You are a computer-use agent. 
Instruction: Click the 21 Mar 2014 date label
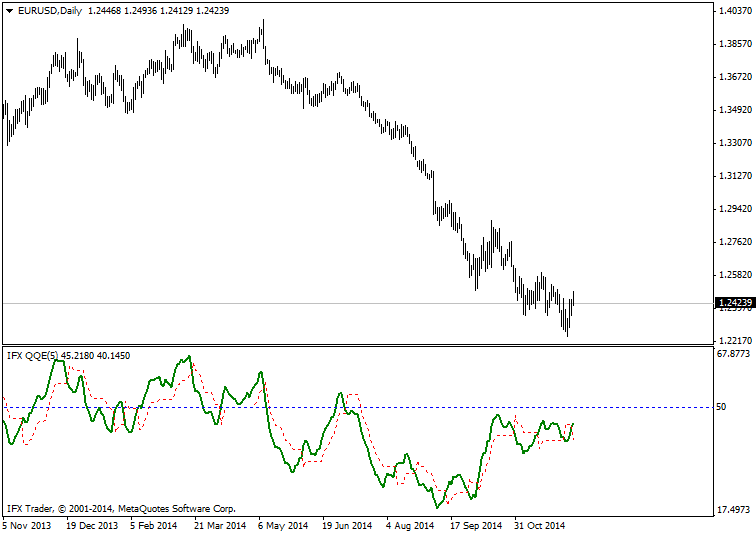(x=218, y=524)
